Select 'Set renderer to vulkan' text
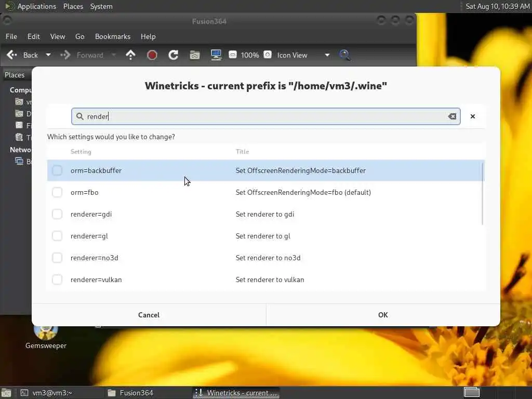The width and height of the screenshot is (532, 399). (270, 280)
